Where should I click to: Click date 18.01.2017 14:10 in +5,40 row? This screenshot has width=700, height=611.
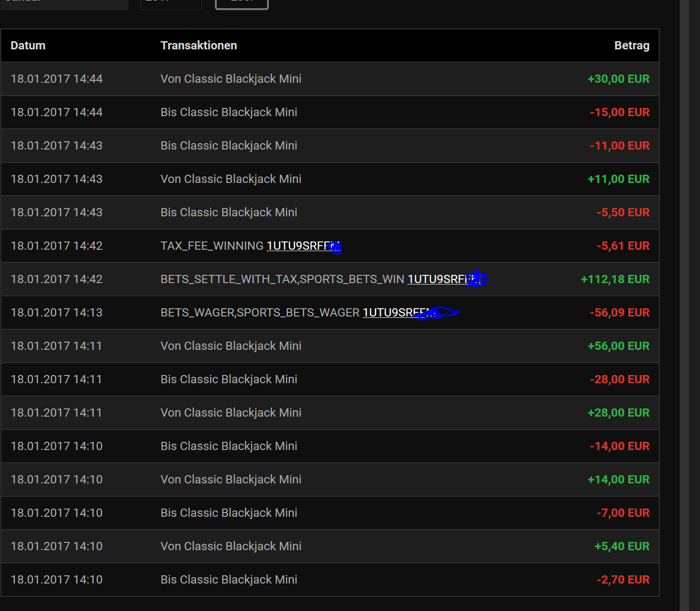click(57, 546)
